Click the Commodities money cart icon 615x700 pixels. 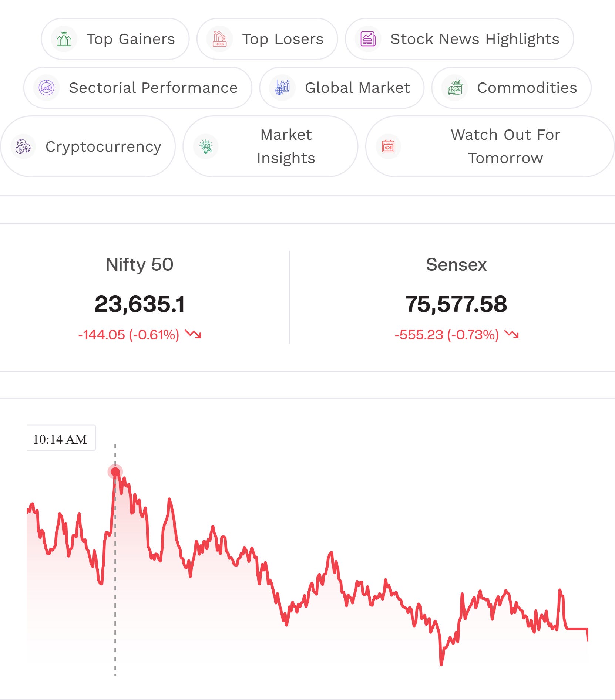455,88
